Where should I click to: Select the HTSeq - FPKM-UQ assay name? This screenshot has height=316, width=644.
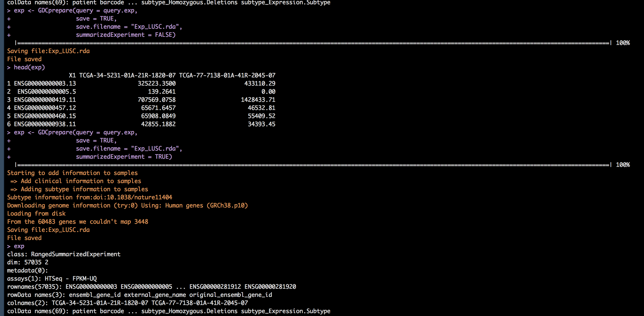[72, 278]
